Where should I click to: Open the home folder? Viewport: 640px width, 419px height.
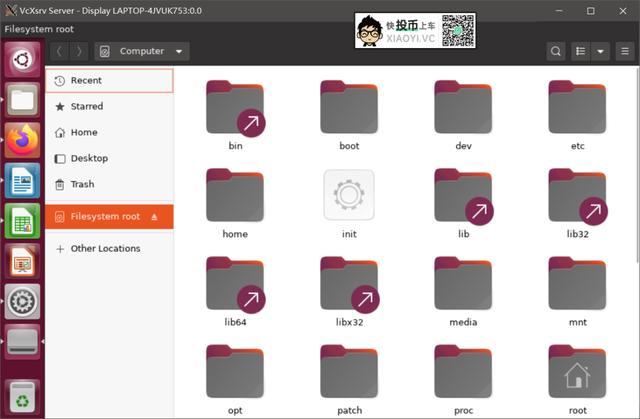click(x=235, y=196)
